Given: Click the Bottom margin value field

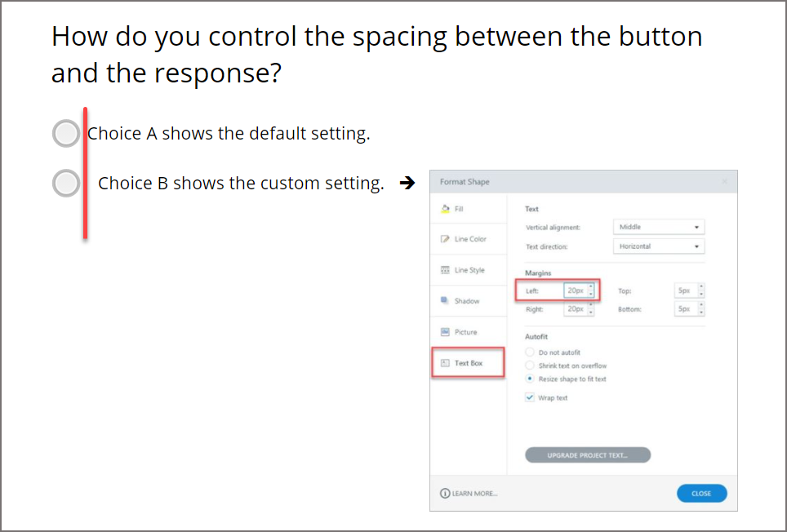Looking at the screenshot, I should point(683,309).
